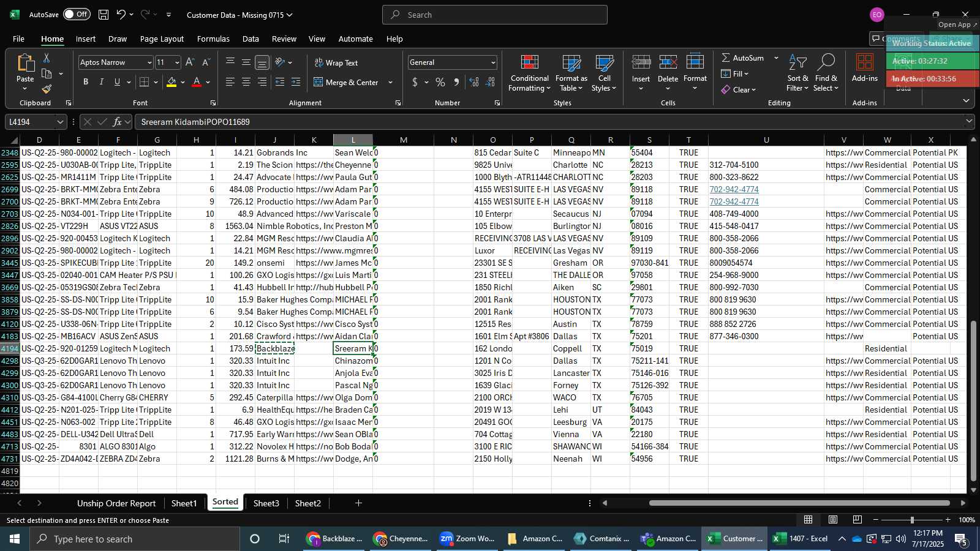Open the General number format dropdown

pyautogui.click(x=492, y=62)
